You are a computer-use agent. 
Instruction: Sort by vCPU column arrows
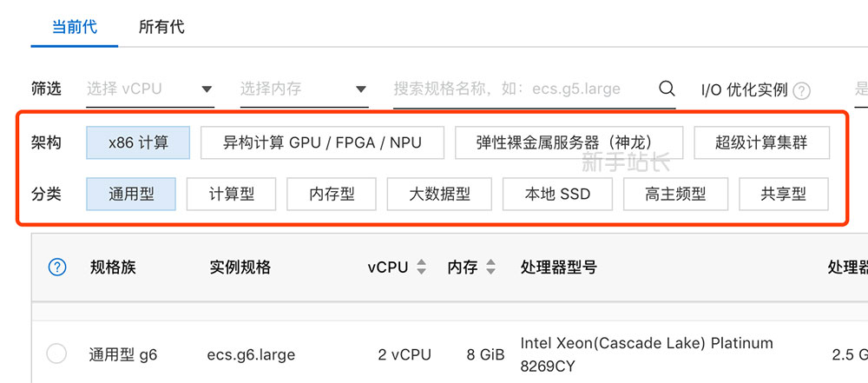pos(421,267)
